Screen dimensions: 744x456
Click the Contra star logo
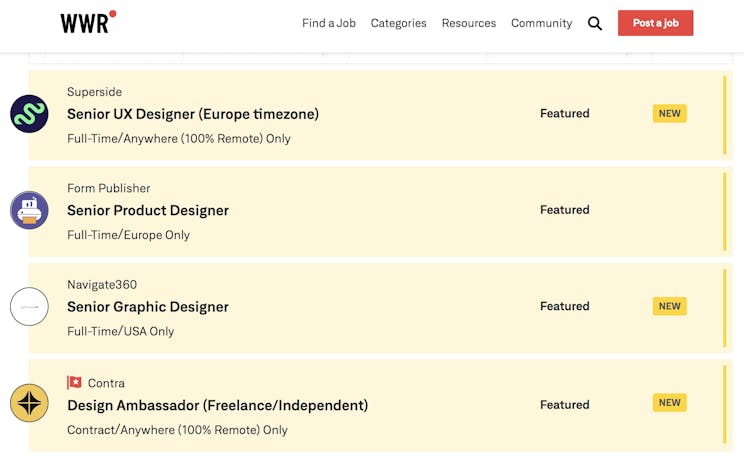tap(29, 403)
